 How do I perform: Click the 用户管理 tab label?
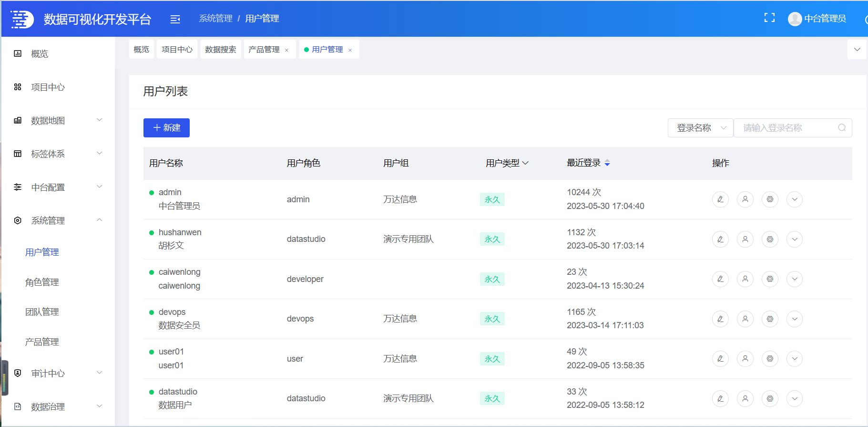click(x=327, y=49)
